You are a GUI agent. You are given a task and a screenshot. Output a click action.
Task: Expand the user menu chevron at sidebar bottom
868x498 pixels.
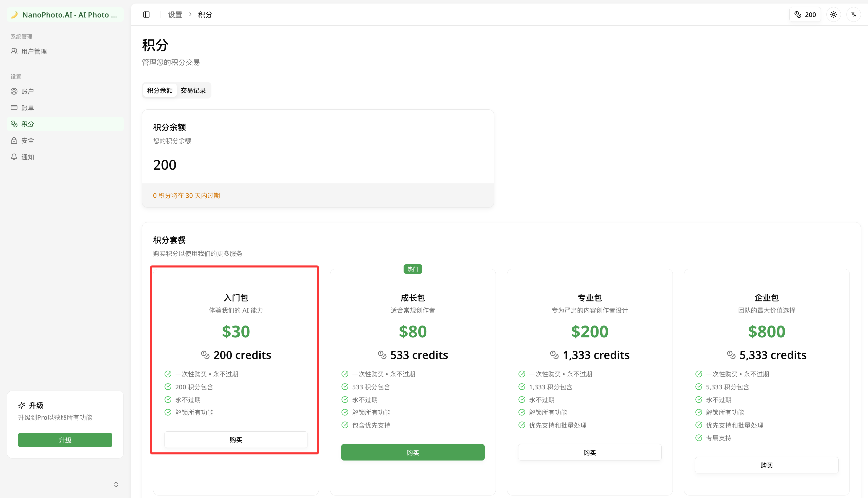point(116,484)
